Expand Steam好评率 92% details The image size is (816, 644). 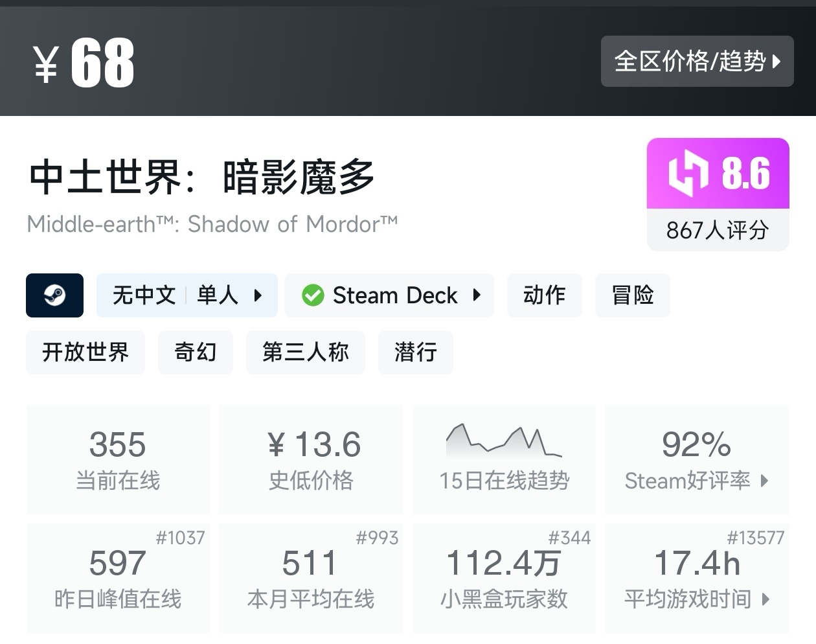click(697, 459)
